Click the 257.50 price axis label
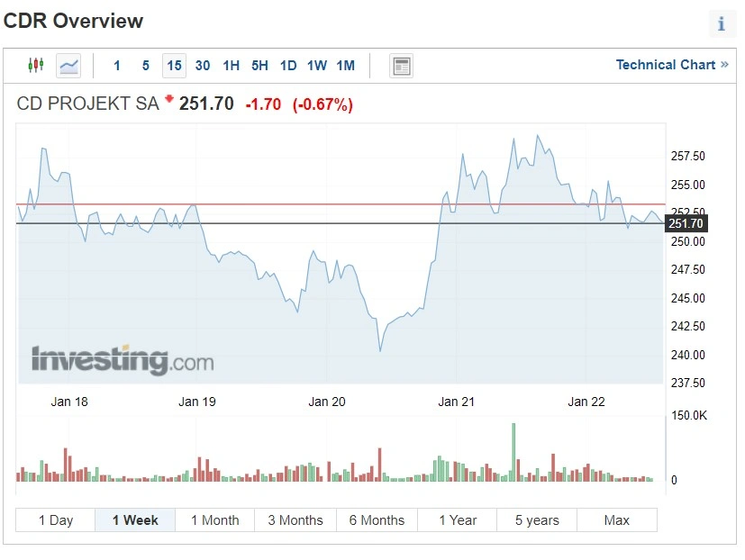This screenshot has width=745, height=560. point(688,157)
